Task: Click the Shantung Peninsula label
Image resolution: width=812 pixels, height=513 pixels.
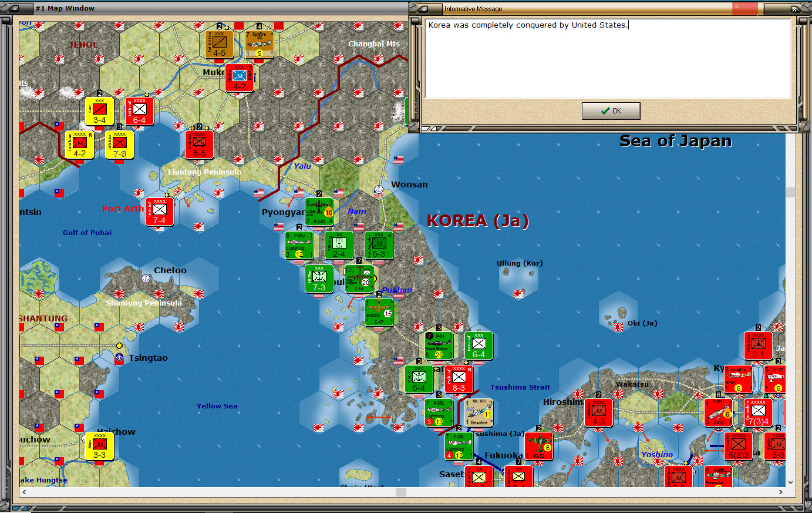Action: pyautogui.click(x=144, y=303)
